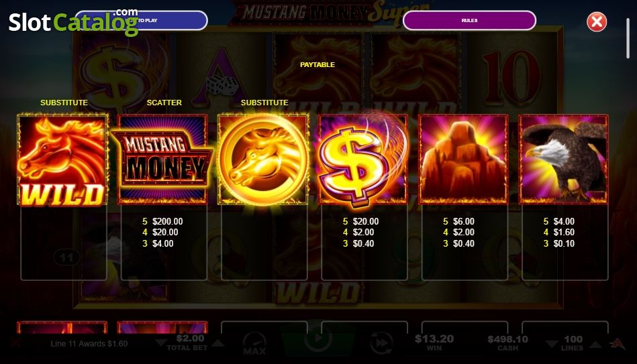Open the How To Play tab
637x364 pixels.
(142, 20)
